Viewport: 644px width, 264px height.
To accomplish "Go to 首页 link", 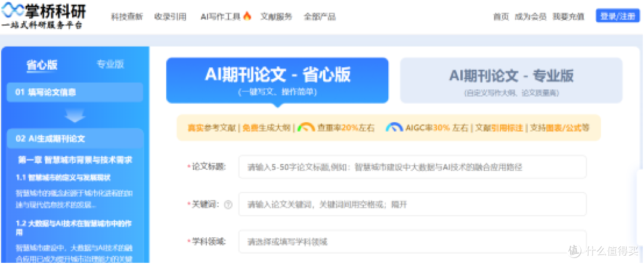I will (x=501, y=17).
